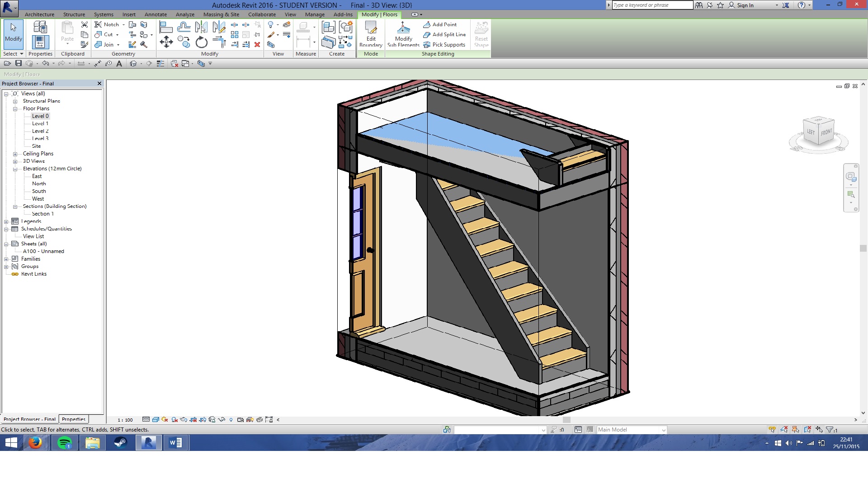Open the Annotate ribbon tab
This screenshot has width=868, height=488.
click(x=156, y=14)
